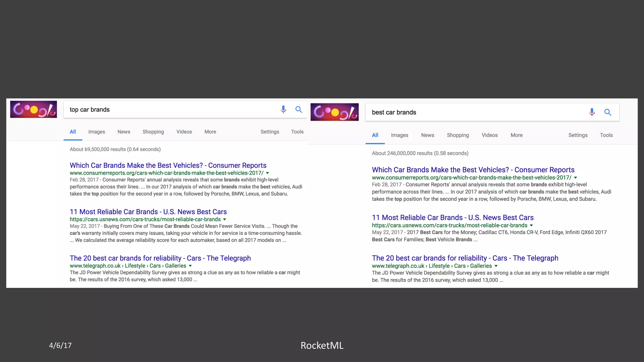644x362 pixels.
Task: Click the Google doodle logo in left search
Action: click(x=33, y=109)
